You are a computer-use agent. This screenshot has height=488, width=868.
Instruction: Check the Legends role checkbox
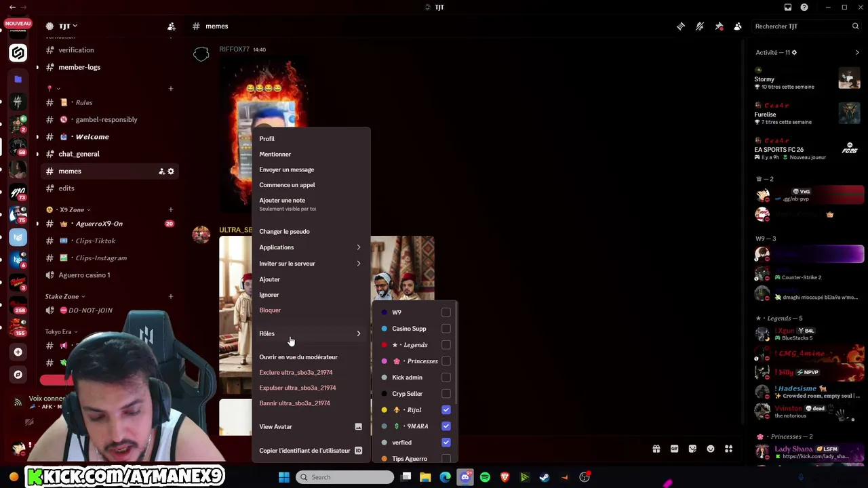tap(446, 345)
